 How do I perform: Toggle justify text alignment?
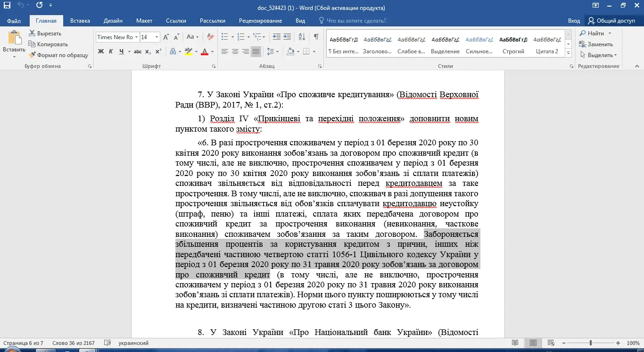coord(256,51)
